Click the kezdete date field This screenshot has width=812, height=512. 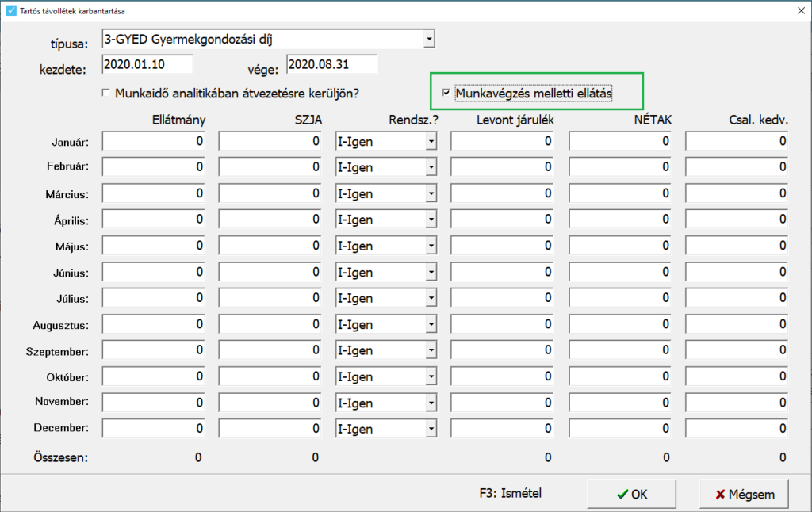[x=147, y=64]
